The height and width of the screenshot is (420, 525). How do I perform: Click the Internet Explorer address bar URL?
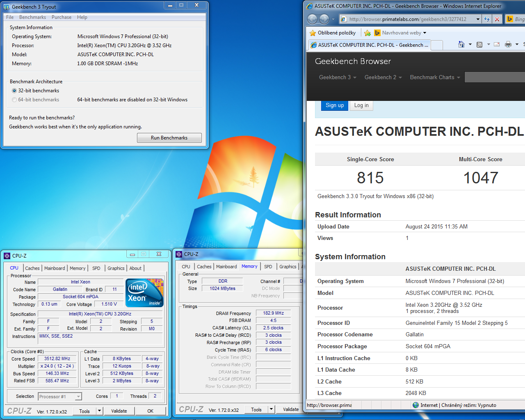click(x=408, y=19)
